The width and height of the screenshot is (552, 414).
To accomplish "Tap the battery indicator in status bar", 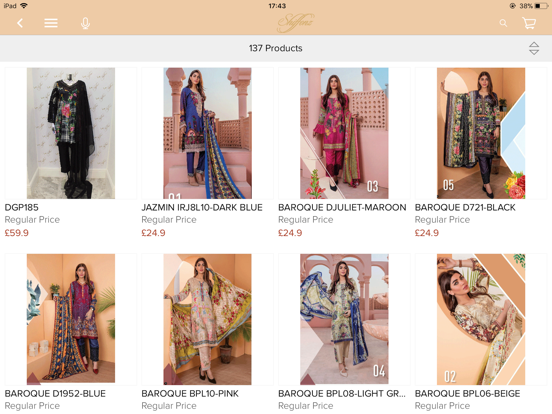I will (541, 6).
